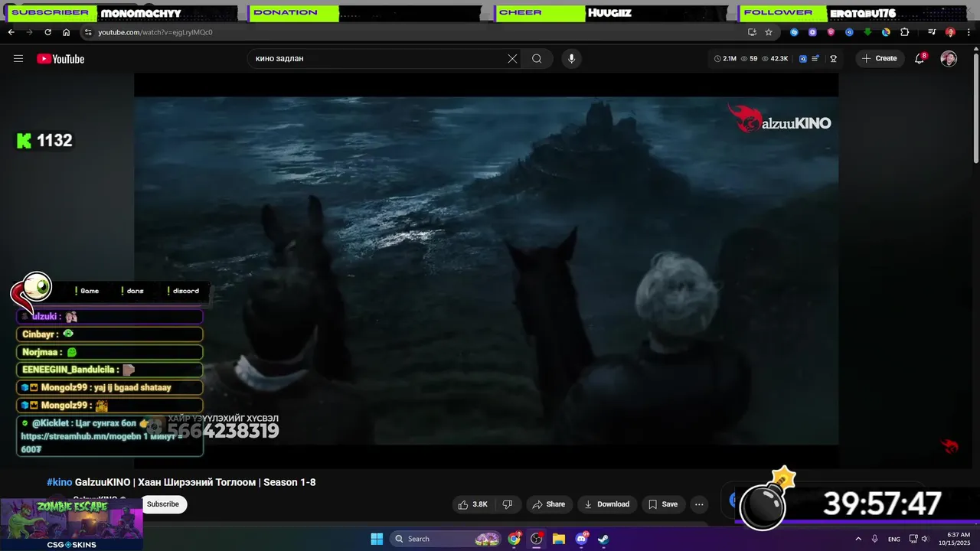The width and height of the screenshot is (980, 551).
Task: Open the Chrome profile avatar
Action: pyautogui.click(x=950, y=32)
